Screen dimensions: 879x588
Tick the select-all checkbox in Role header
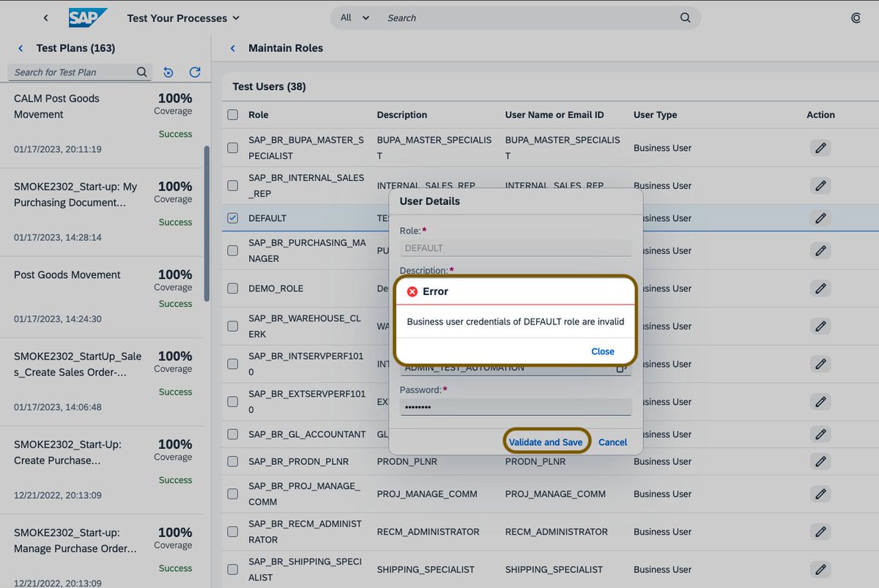[x=233, y=115]
